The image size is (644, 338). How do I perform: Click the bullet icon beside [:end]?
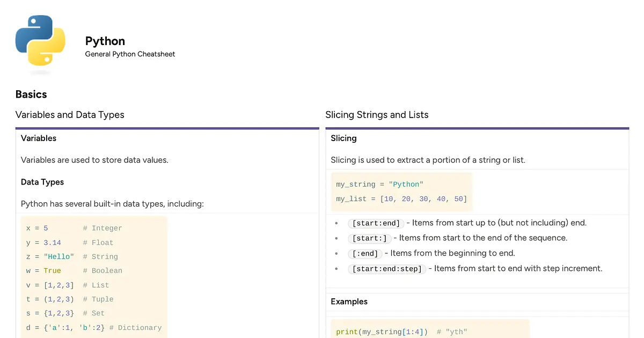336,253
